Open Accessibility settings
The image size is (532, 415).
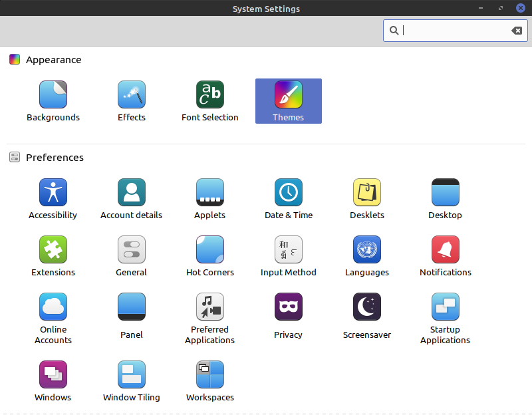(53, 198)
